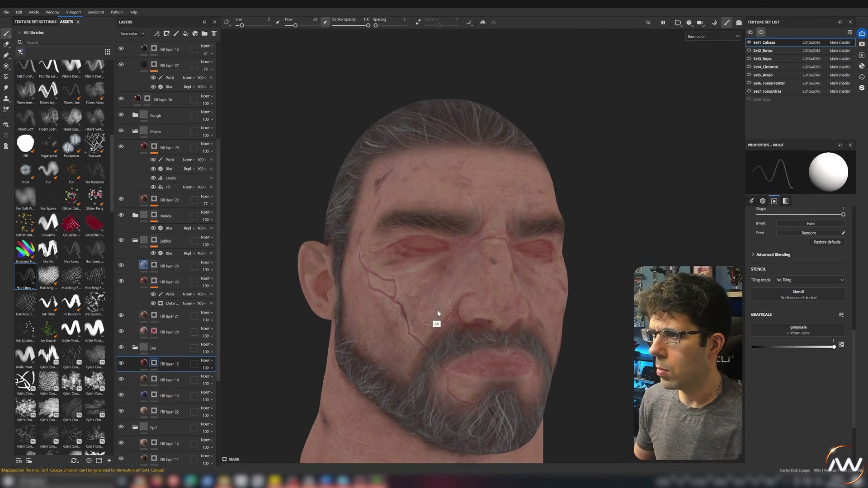Open the Viewport menu
Screen dimensions: 868x488
[x=73, y=12]
